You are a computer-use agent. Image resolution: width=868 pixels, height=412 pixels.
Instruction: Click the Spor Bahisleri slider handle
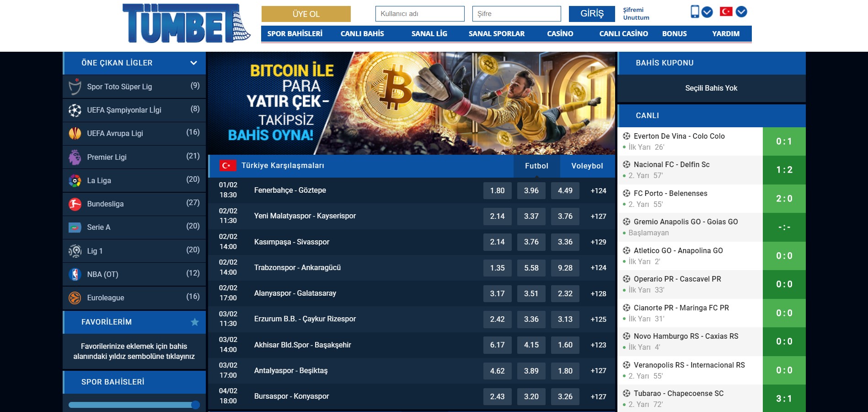[195, 405]
